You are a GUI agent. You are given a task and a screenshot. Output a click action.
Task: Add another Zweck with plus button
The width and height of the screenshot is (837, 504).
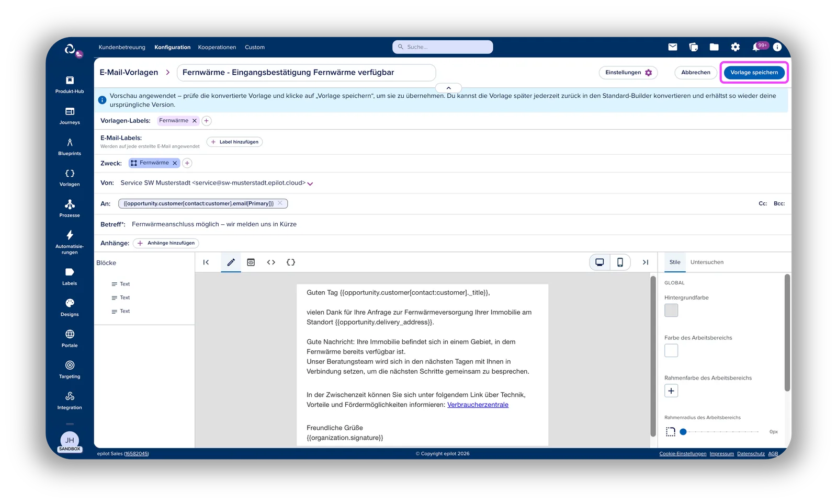[187, 163]
